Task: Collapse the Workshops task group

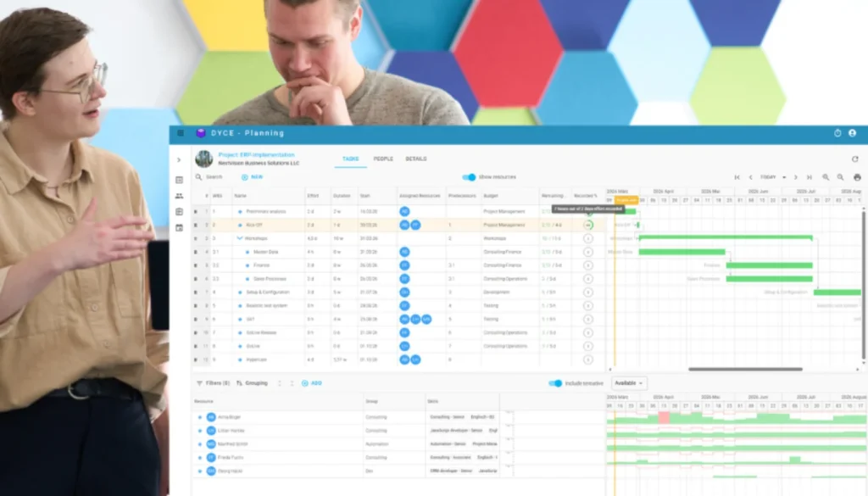Action: tap(240, 238)
